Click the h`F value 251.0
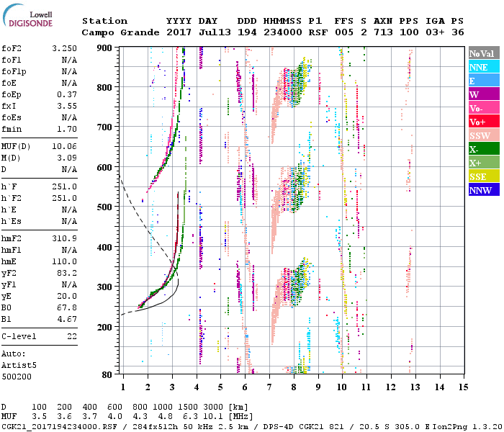The height and width of the screenshot is (432, 504). pyautogui.click(x=64, y=186)
